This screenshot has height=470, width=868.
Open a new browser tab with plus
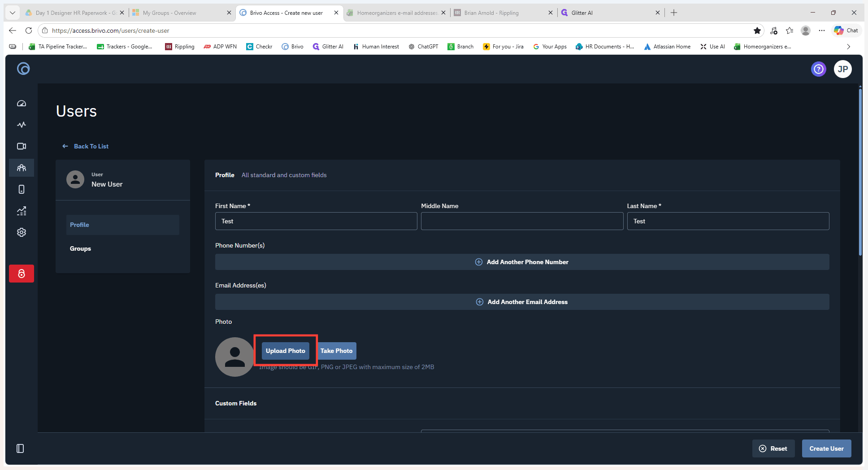[674, 13]
